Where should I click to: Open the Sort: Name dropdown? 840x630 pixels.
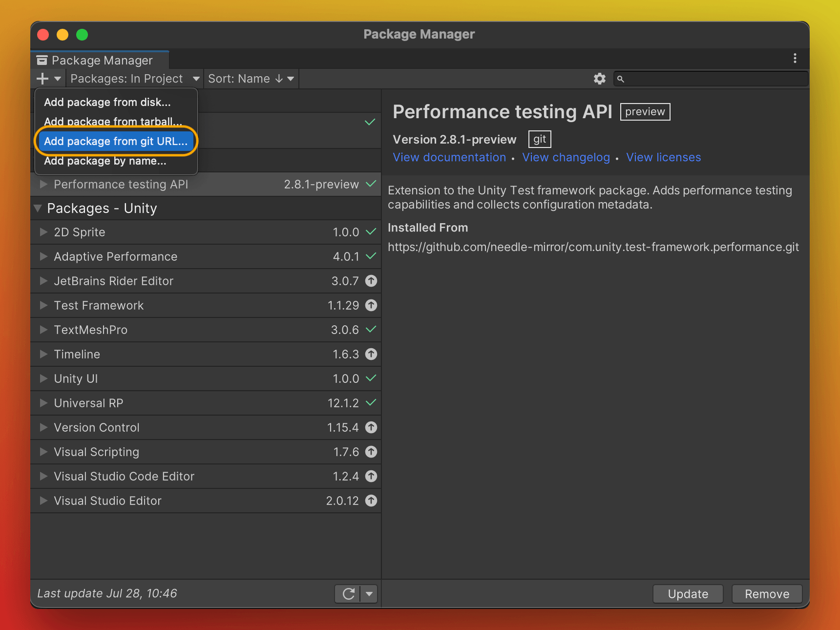click(x=251, y=78)
